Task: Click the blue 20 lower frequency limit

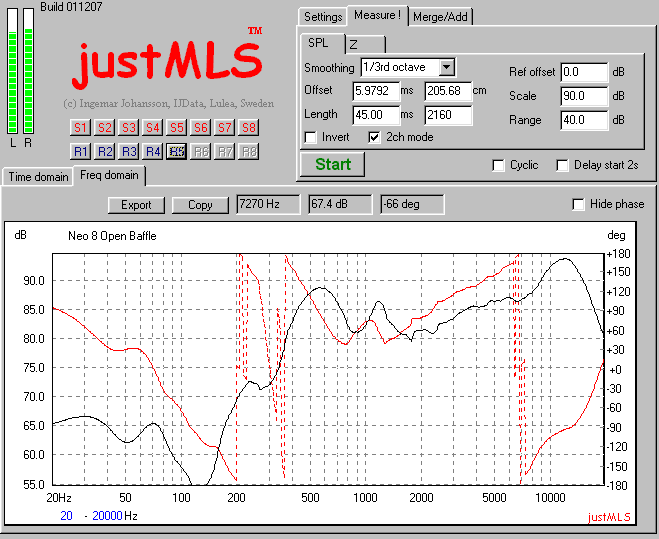Action: click(x=66, y=516)
